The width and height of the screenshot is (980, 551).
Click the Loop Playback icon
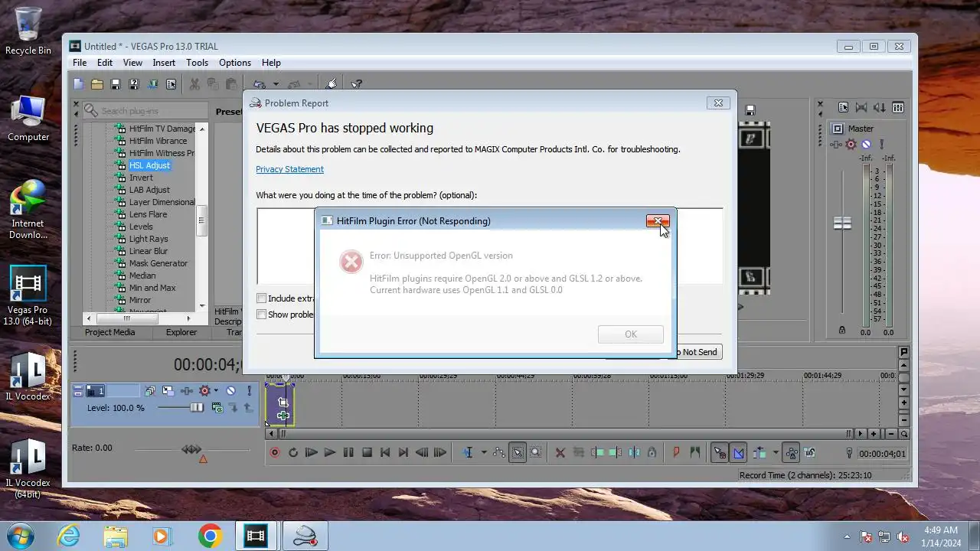[x=293, y=453]
